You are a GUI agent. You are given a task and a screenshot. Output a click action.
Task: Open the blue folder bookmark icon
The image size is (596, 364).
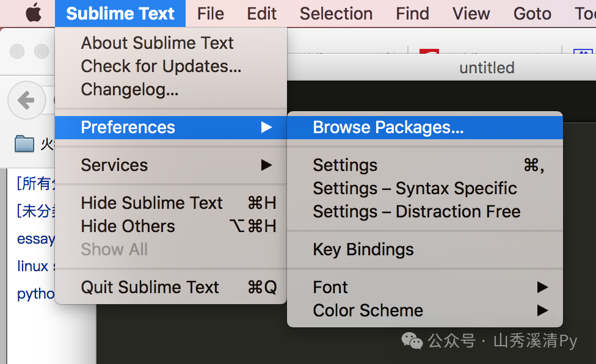(x=24, y=144)
